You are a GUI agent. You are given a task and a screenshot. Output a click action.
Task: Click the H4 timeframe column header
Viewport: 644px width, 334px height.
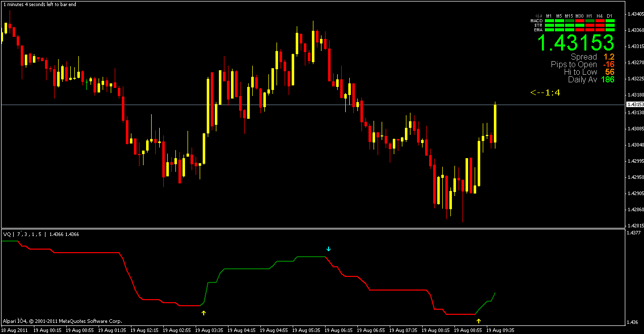[600, 16]
